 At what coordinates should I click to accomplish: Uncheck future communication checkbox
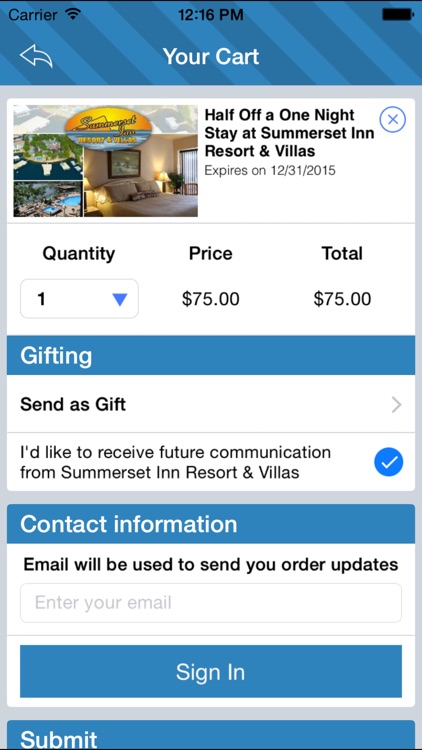click(389, 462)
